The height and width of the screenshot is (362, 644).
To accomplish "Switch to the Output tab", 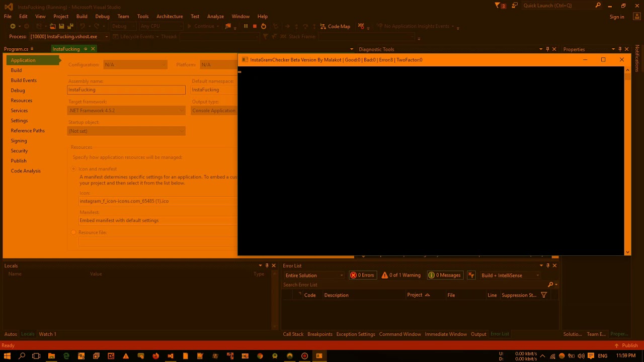I will pos(478,334).
